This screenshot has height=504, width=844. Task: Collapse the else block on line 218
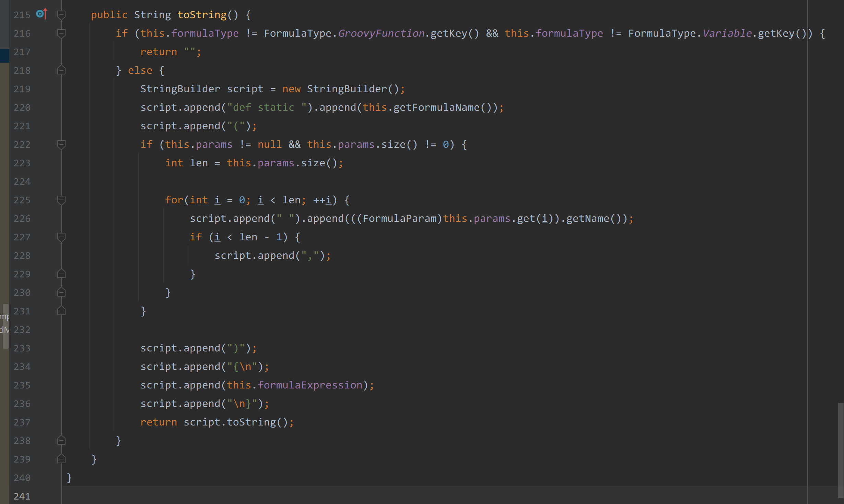[x=61, y=70]
